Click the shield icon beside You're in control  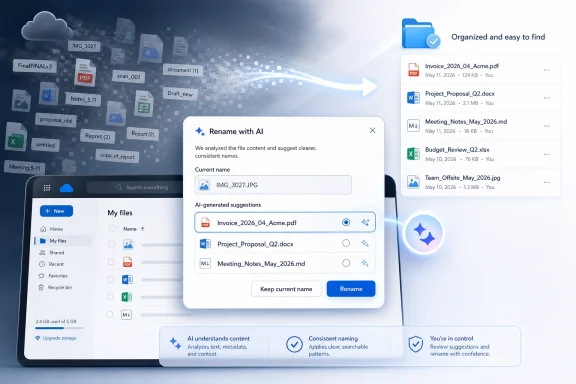tap(415, 344)
